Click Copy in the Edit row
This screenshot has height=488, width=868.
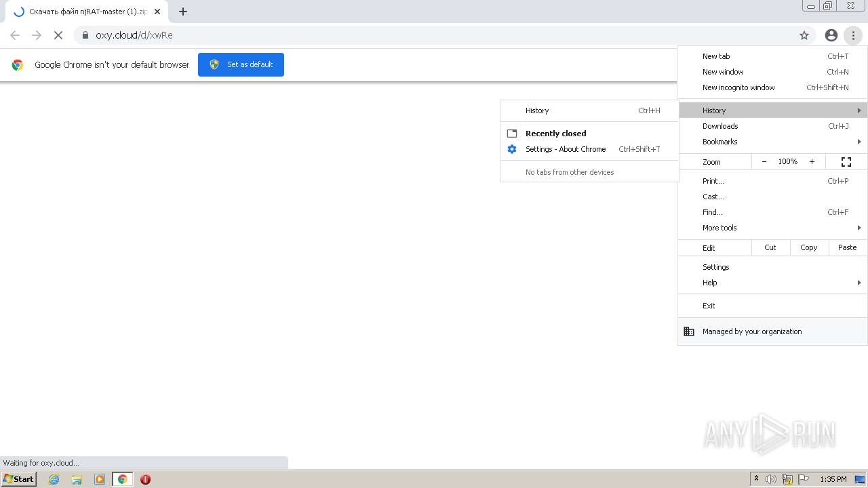click(809, 247)
